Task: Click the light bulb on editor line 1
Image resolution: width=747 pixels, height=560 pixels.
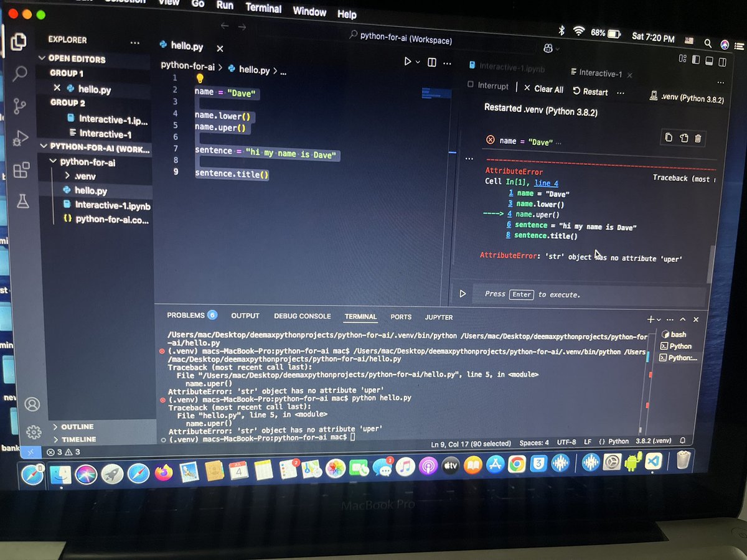Action: [x=200, y=78]
